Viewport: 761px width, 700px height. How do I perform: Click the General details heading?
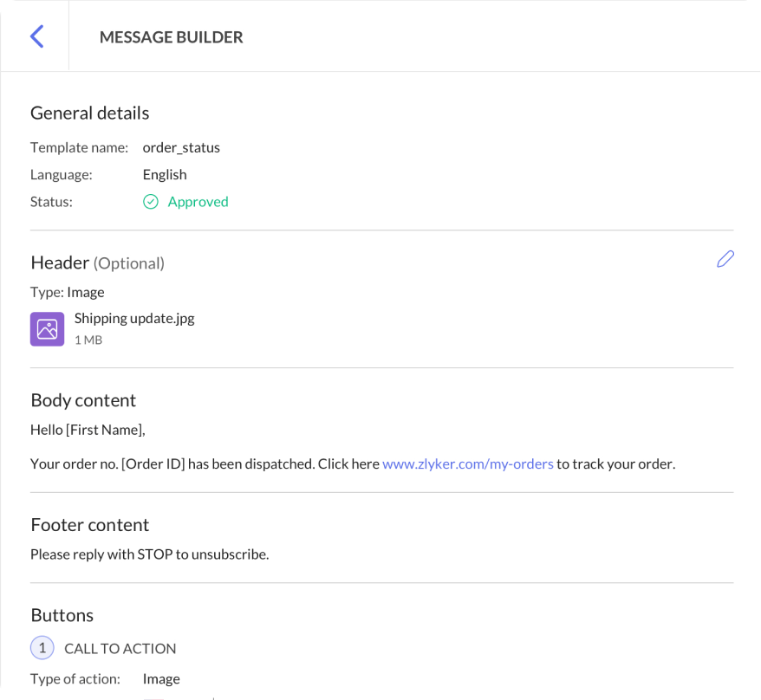pos(89,113)
